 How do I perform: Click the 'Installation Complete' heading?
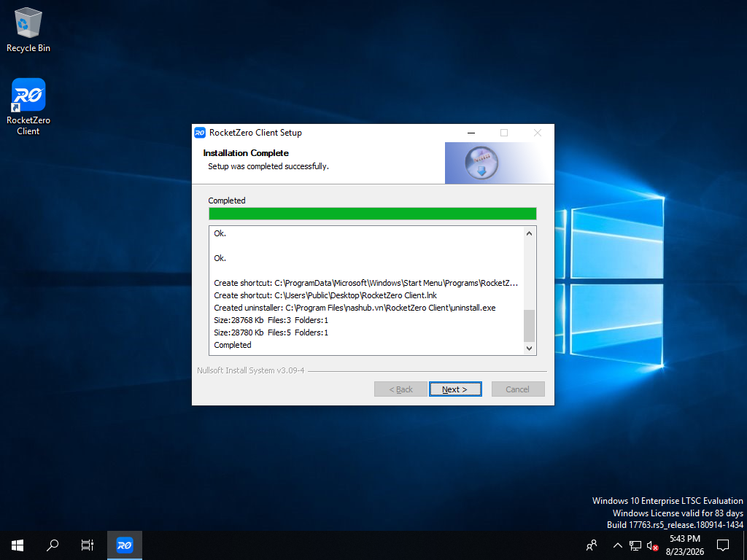pos(246,153)
